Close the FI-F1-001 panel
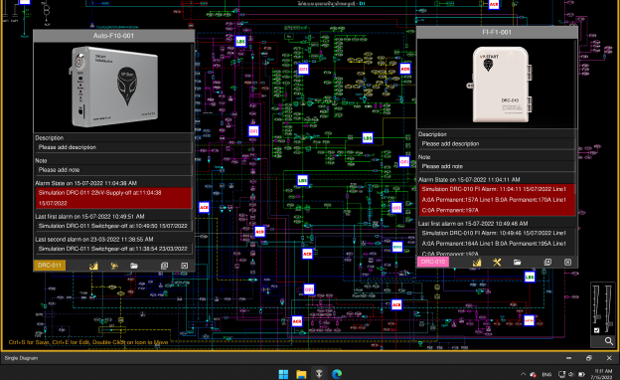The image size is (620, 380). point(568,262)
